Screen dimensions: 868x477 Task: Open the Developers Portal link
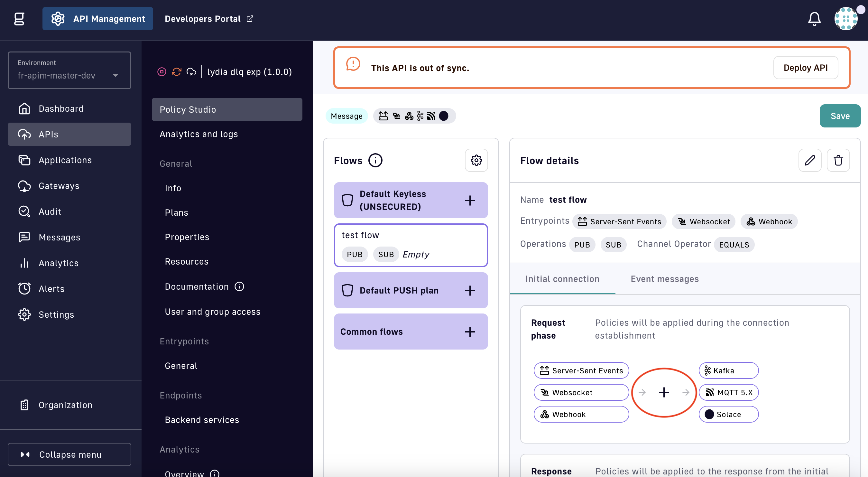click(208, 19)
